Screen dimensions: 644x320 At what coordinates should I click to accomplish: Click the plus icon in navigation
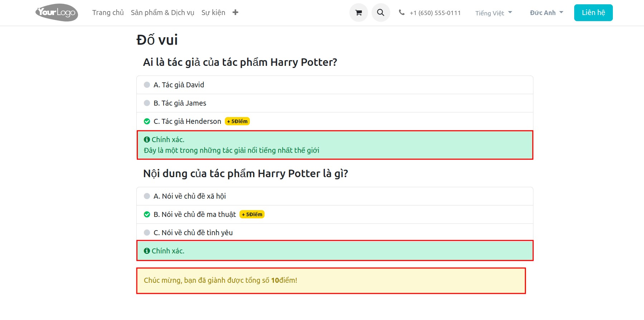(235, 13)
